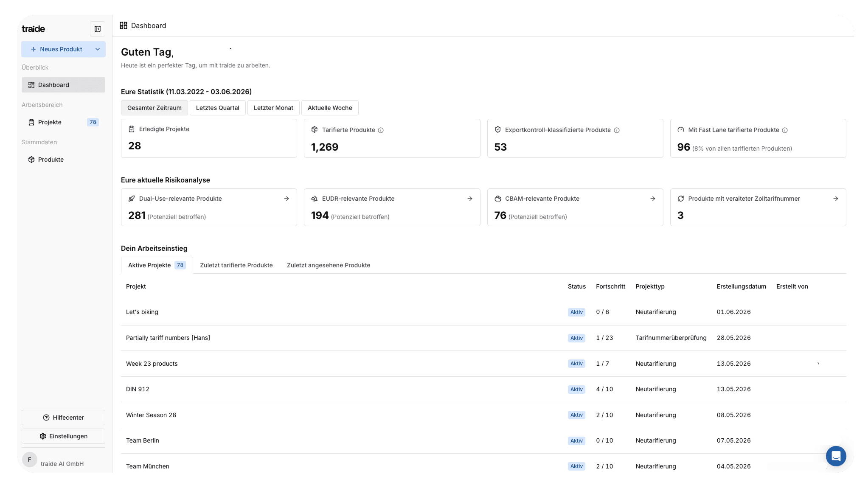Open the Winter Season 28 project
Viewport: 868px width, 485px height.
pyautogui.click(x=483, y=415)
